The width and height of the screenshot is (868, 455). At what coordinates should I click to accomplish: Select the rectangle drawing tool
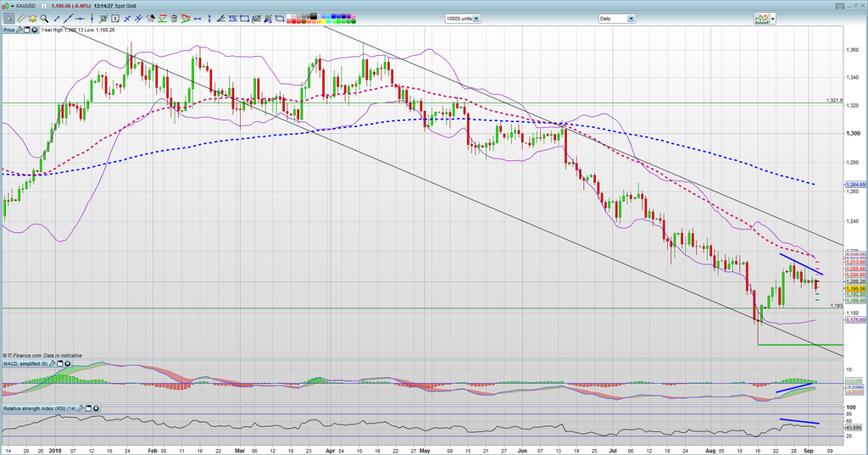(244, 18)
